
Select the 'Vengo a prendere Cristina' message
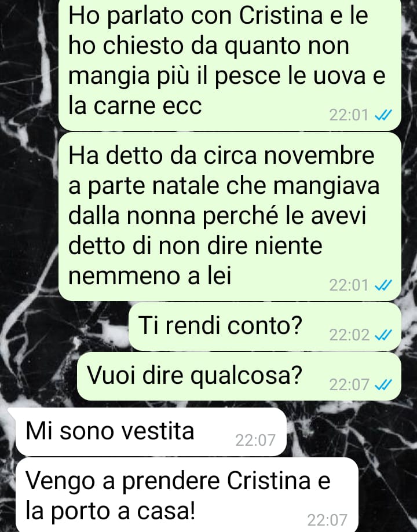tap(187, 496)
